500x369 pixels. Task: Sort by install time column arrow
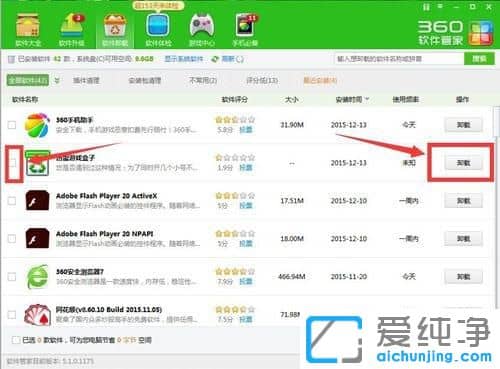367,99
